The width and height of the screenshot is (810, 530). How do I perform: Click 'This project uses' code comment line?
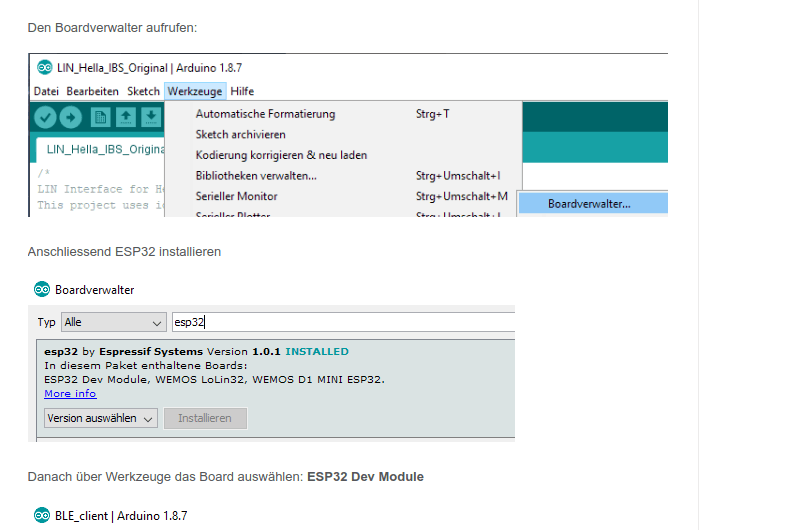pos(101,205)
